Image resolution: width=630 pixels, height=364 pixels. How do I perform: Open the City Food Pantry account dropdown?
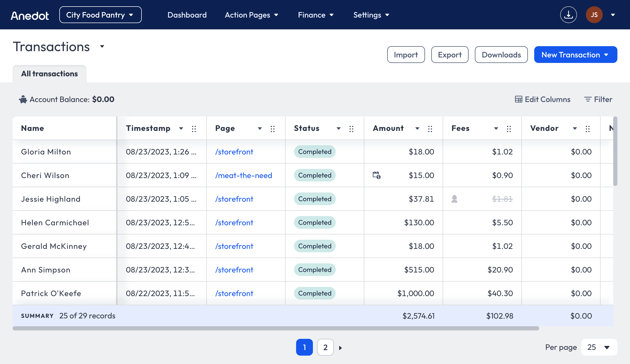click(x=100, y=15)
